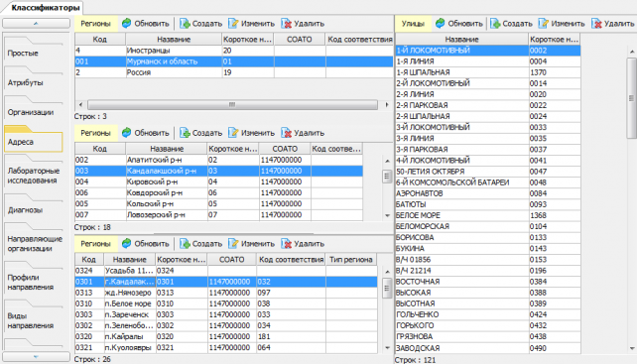Click the Обновить refresh icon in the top Регионы toolbar
The image size is (637, 364).
pyautogui.click(x=127, y=23)
